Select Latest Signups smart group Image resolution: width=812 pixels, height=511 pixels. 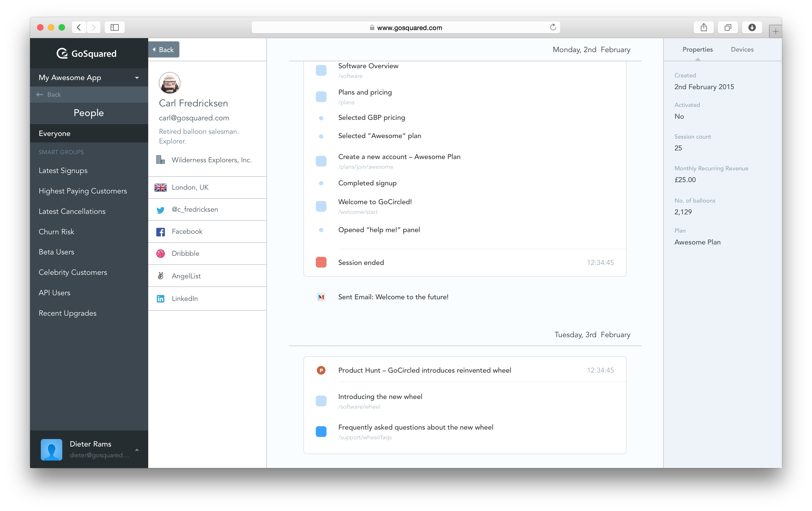click(63, 170)
